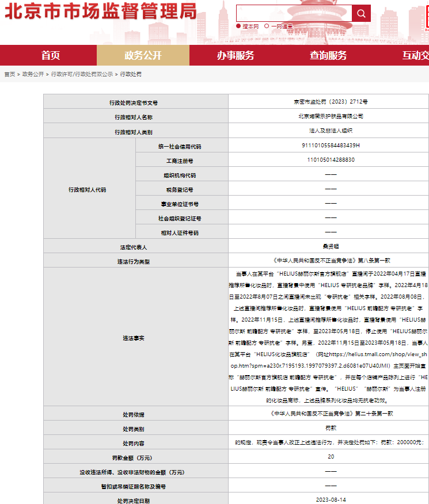Click the decision date 2023-08-14
Image resolution: width=429 pixels, height=504 pixels.
click(331, 499)
